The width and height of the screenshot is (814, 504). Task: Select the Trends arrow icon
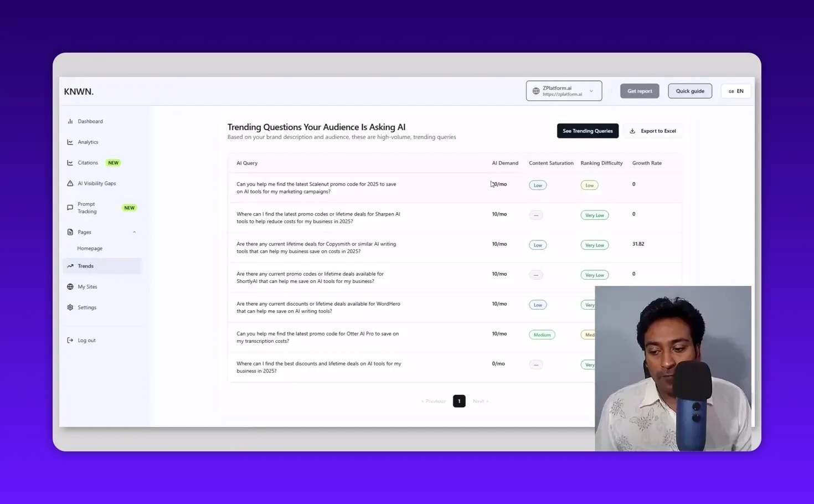70,266
